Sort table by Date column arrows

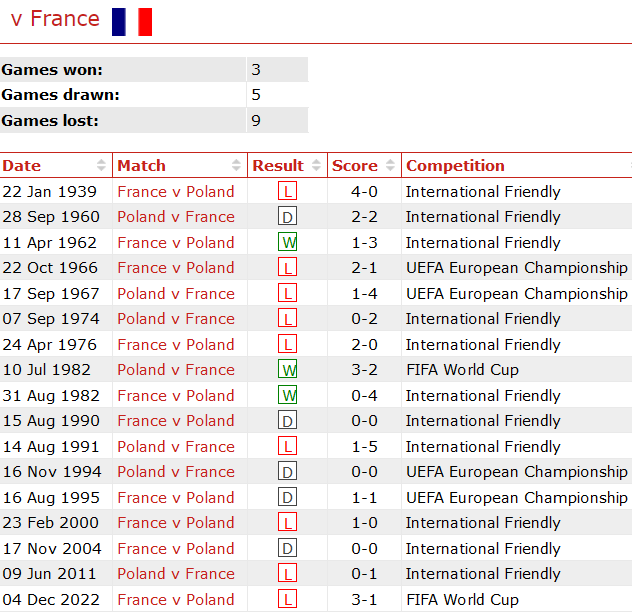pos(101,166)
